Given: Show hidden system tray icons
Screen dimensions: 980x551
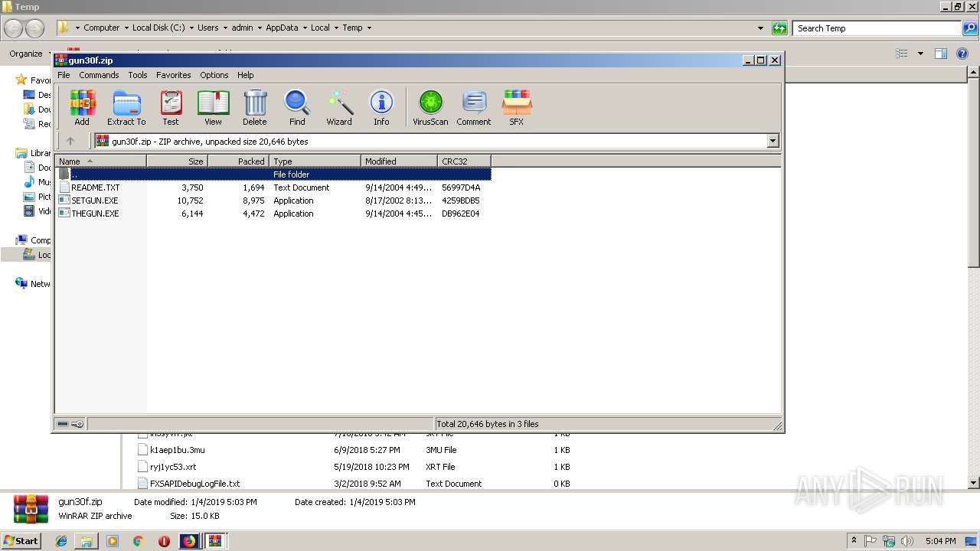Looking at the screenshot, I should (x=854, y=541).
